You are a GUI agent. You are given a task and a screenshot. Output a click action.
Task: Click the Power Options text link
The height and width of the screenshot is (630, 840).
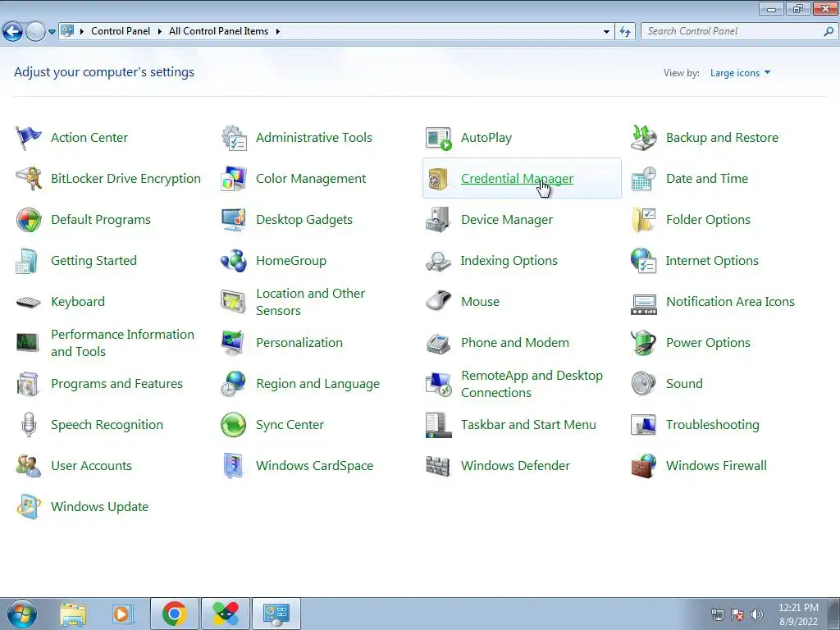tap(708, 343)
